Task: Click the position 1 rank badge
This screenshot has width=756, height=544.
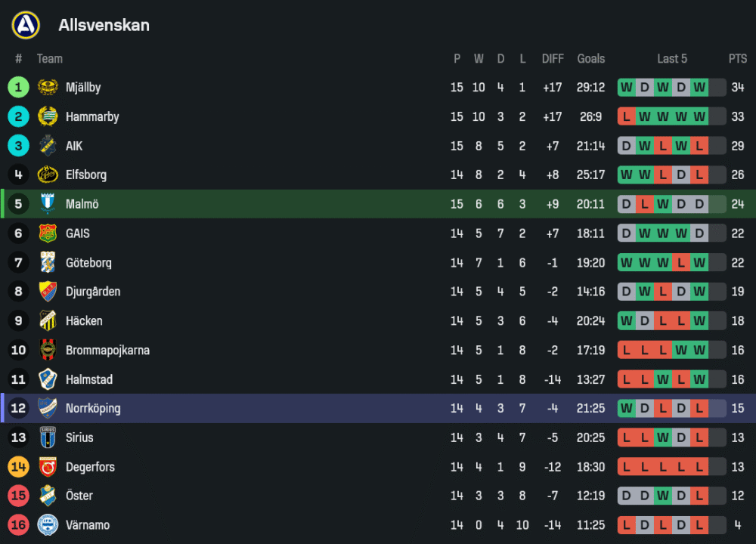Action: coord(18,88)
